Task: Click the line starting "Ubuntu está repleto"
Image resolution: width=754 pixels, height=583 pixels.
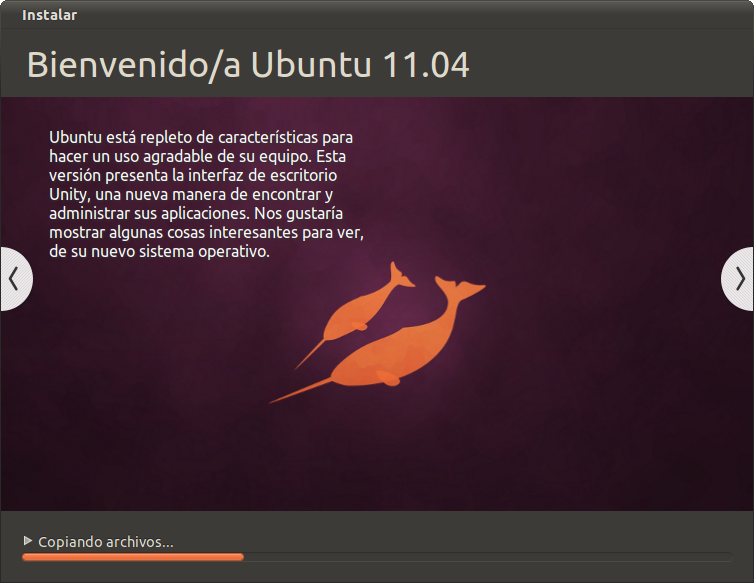Action: pyautogui.click(x=200, y=138)
